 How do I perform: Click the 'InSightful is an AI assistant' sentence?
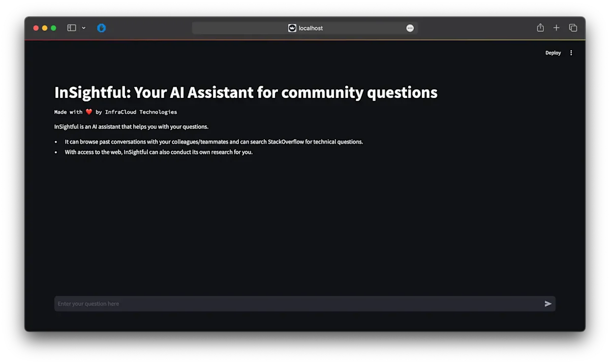coord(132,126)
